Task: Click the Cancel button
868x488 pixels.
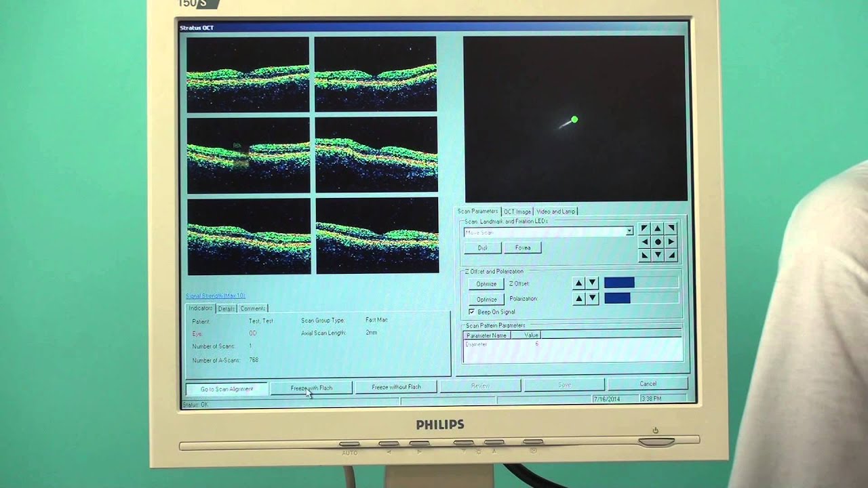Action: [648, 384]
